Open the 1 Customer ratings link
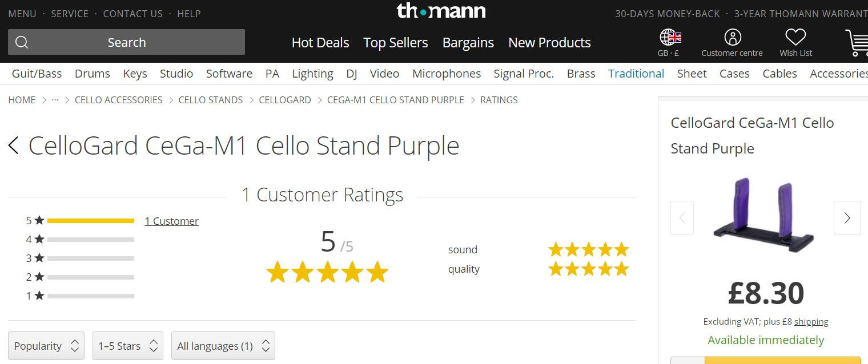 171,221
